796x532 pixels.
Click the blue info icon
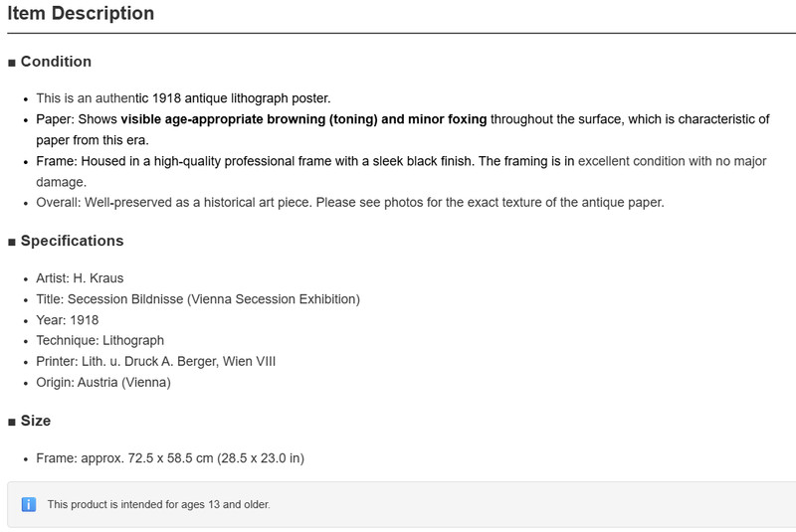[x=29, y=504]
